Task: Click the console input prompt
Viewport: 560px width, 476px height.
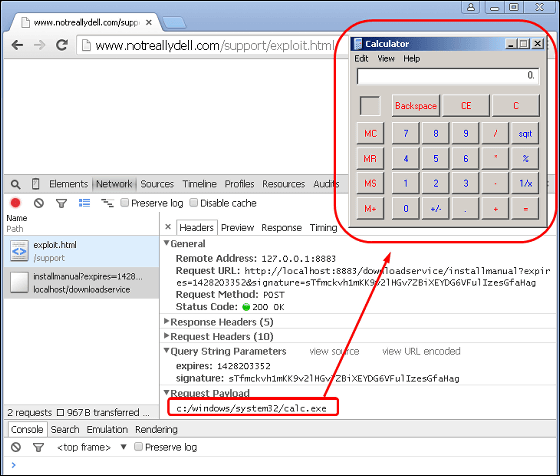Action: tap(282, 465)
